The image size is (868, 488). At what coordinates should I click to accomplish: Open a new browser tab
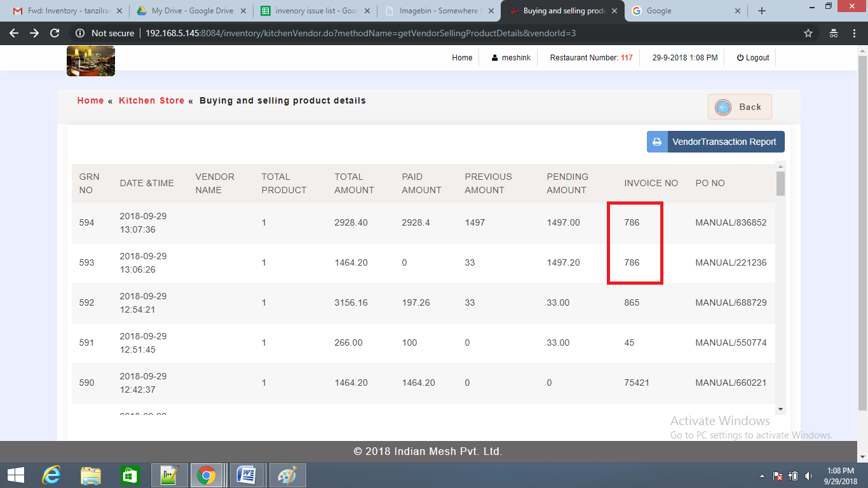(x=762, y=11)
